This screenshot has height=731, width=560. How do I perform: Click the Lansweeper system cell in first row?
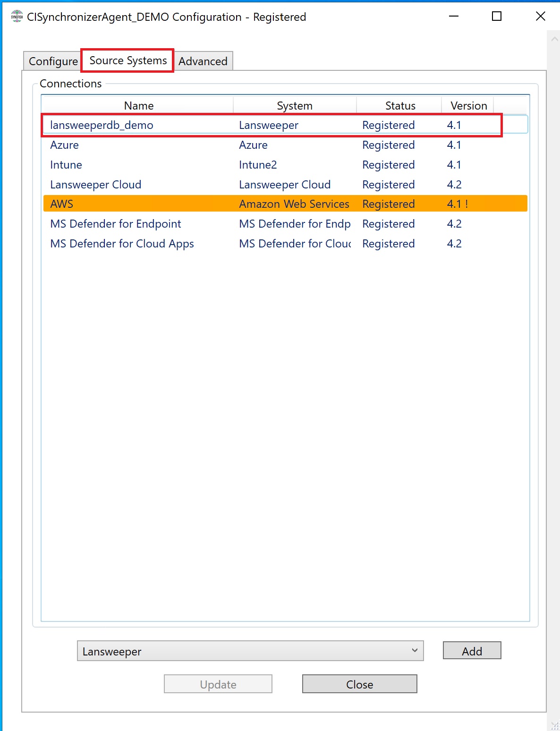[x=269, y=125]
